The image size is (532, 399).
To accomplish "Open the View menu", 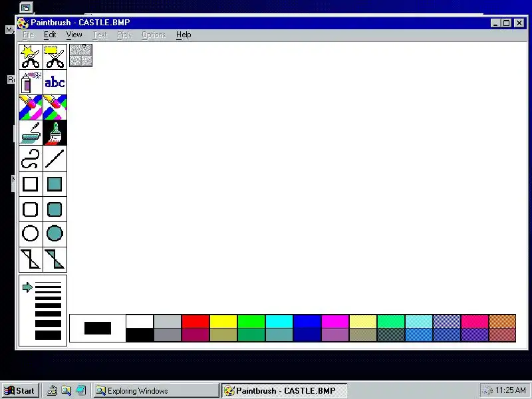I will tap(74, 35).
